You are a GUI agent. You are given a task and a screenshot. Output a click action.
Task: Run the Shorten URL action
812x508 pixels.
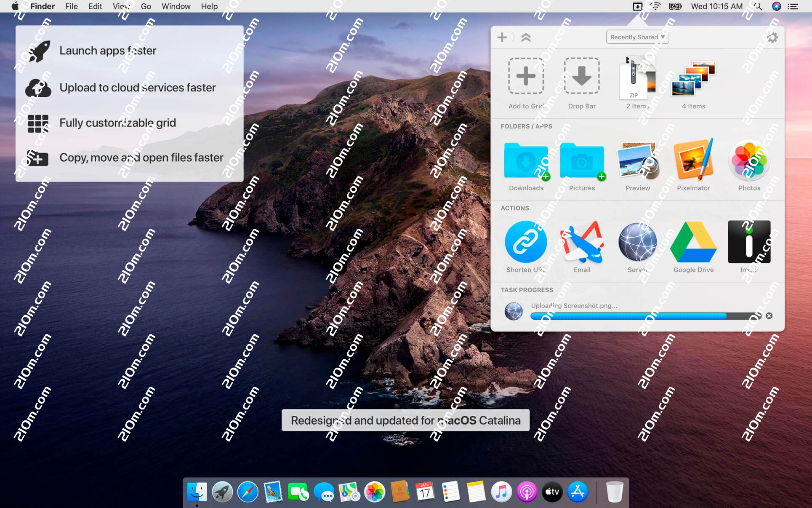coord(526,247)
